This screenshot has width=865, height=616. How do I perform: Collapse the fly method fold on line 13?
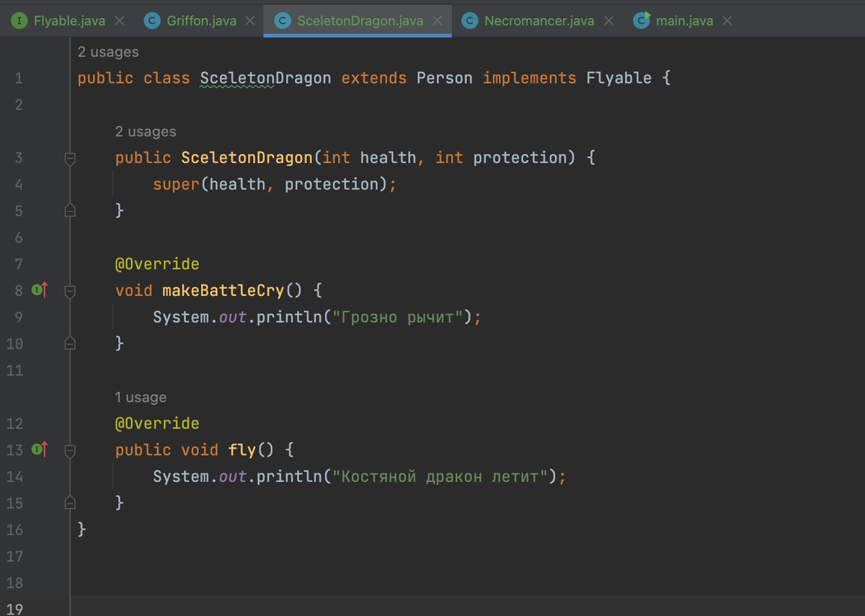[x=70, y=450]
